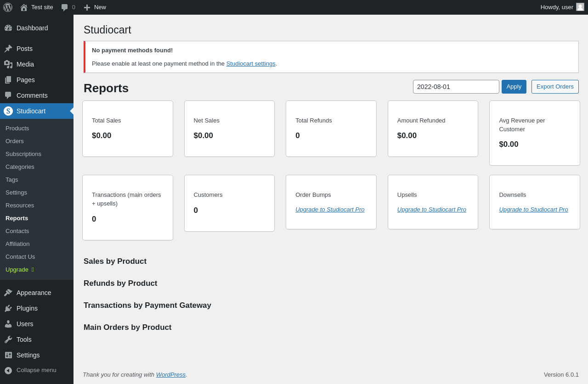Viewport: 588px width, 384px height.
Task: Open Affiliation submenu item
Action: pyautogui.click(x=17, y=244)
